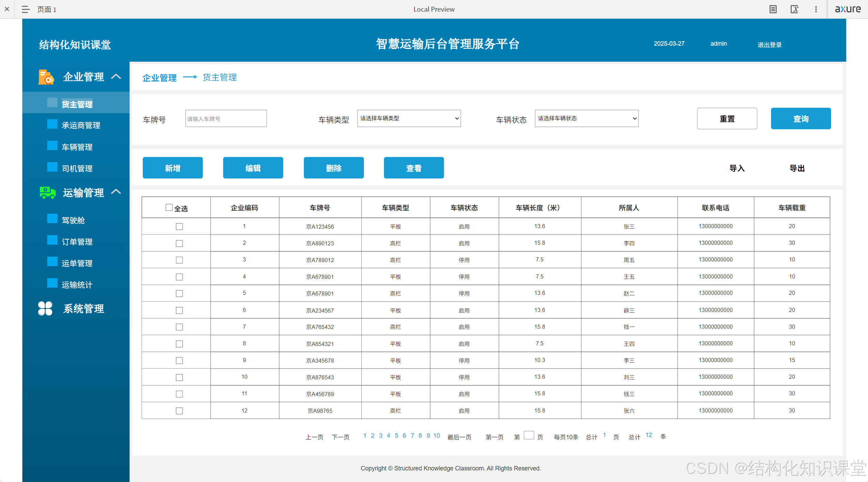Click the blue square icon beside 车辆管理
Viewport: 868px width, 482px height.
(x=52, y=146)
